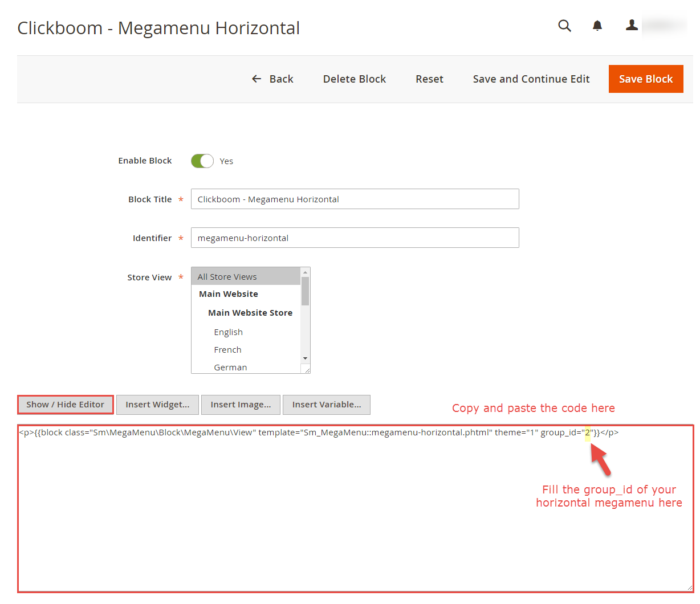Toggle the Enable Block switch
700x604 pixels.
[202, 161]
